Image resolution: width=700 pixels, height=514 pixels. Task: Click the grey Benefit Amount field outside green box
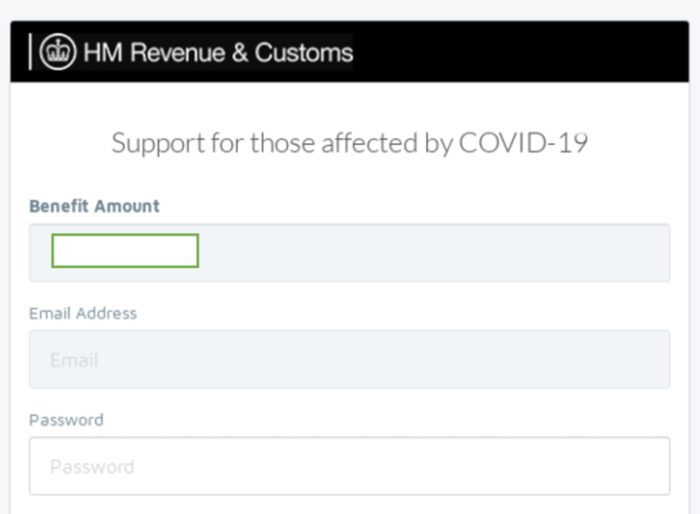pos(433,253)
